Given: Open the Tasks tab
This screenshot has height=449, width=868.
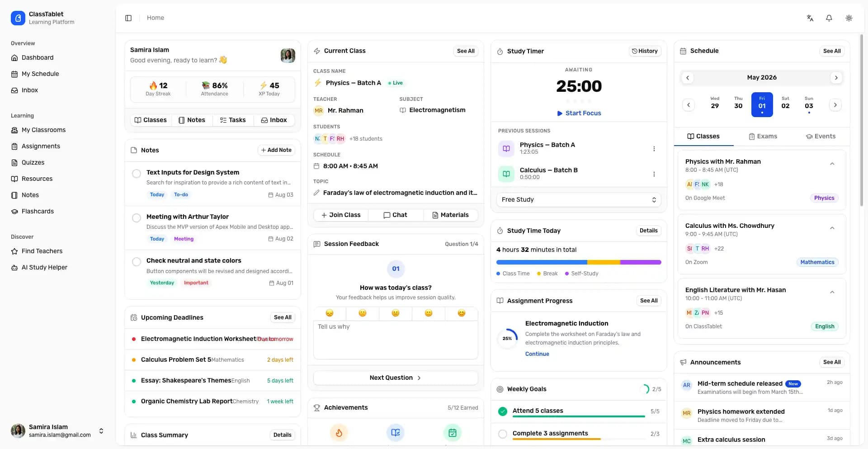Looking at the screenshot, I should tap(233, 120).
